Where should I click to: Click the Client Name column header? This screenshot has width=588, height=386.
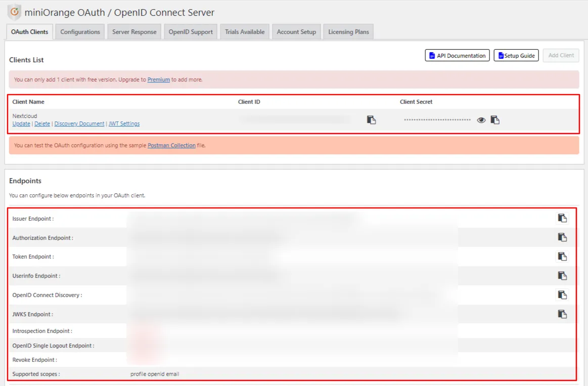(28, 102)
